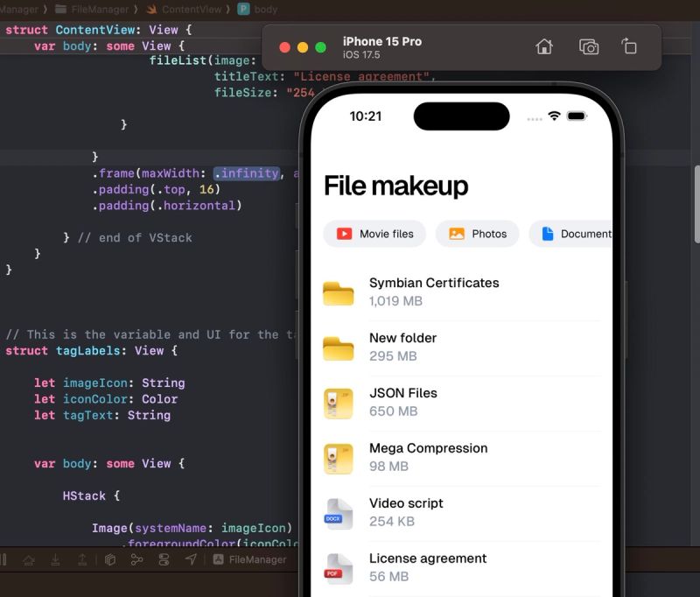Tap the blue document icon in the Documents chip
Viewport: 700px width, 597px height.
click(548, 234)
